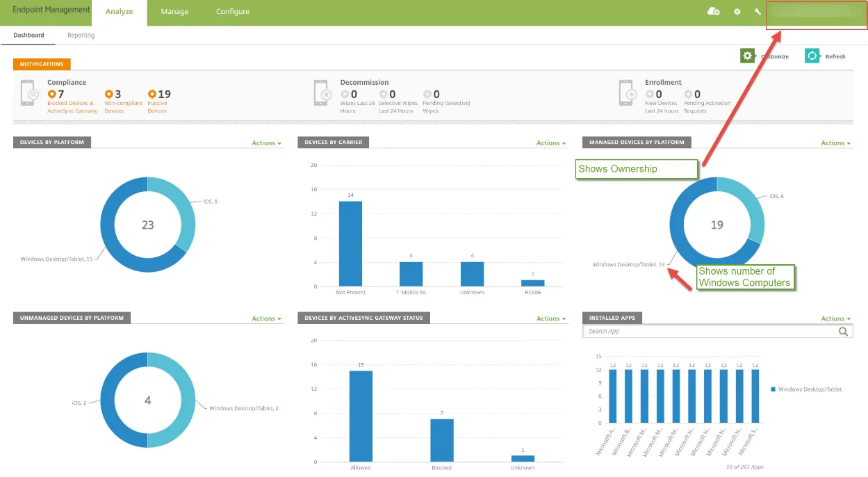Select the Reporting sub-tab
The width and height of the screenshot is (868, 477).
pos(81,35)
